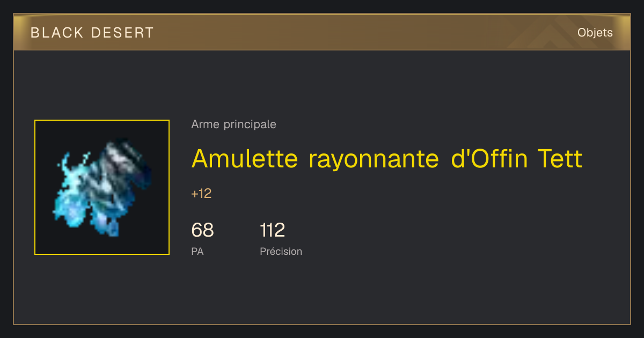644x338 pixels.
Task: Click the BLACK DESERT title
Action: tap(92, 33)
